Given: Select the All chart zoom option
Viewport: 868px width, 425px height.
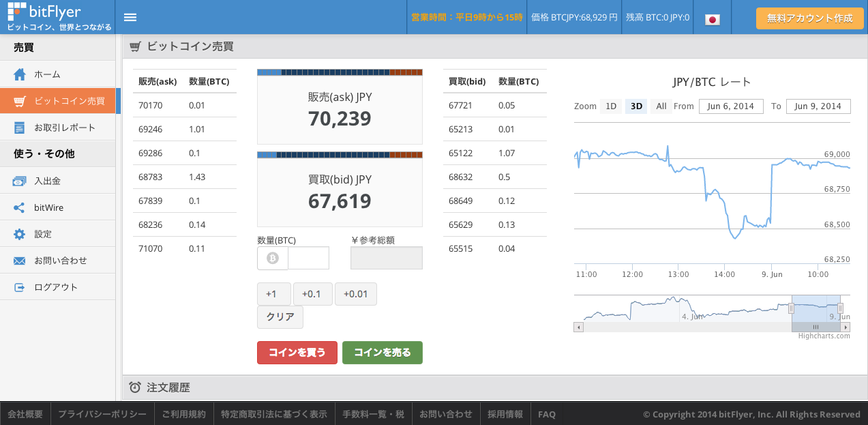Looking at the screenshot, I should pyautogui.click(x=661, y=106).
